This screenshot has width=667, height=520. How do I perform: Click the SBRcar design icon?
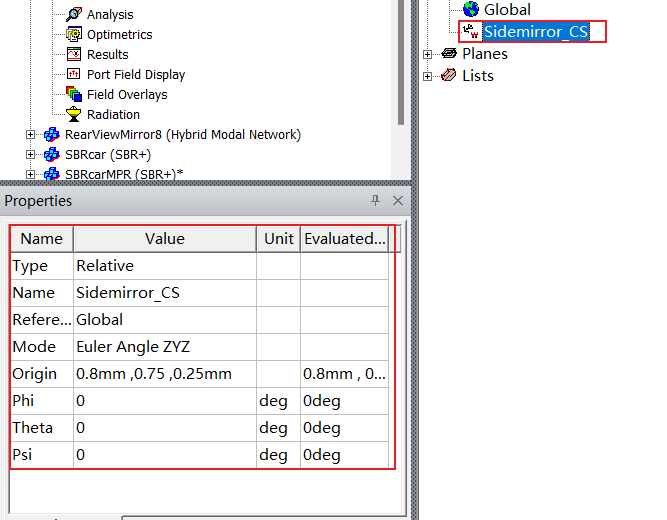52,154
